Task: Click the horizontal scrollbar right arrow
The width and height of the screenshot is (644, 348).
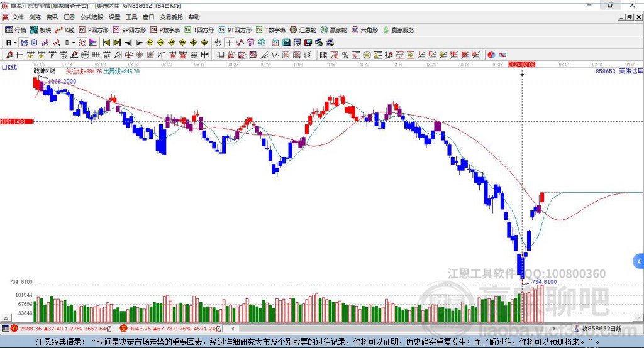Action: pos(553,329)
